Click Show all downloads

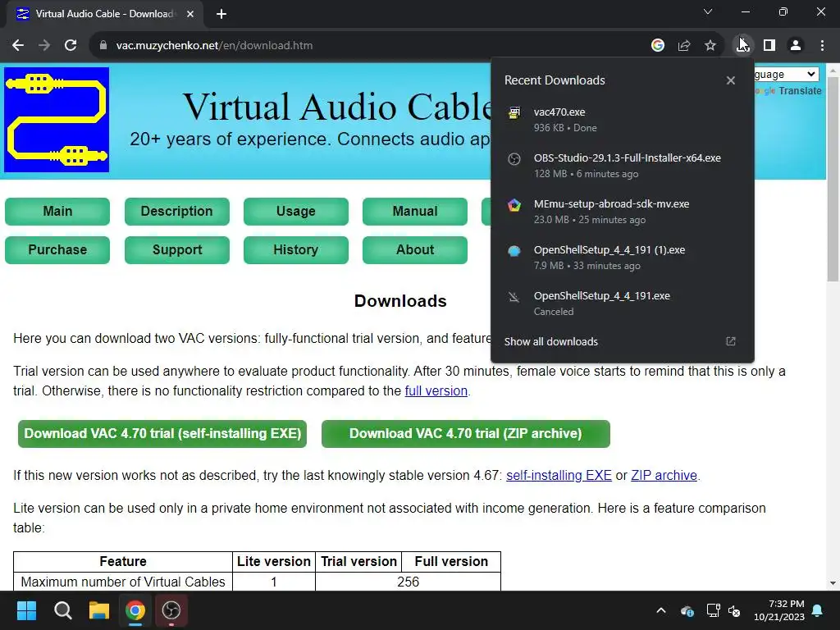(x=550, y=342)
